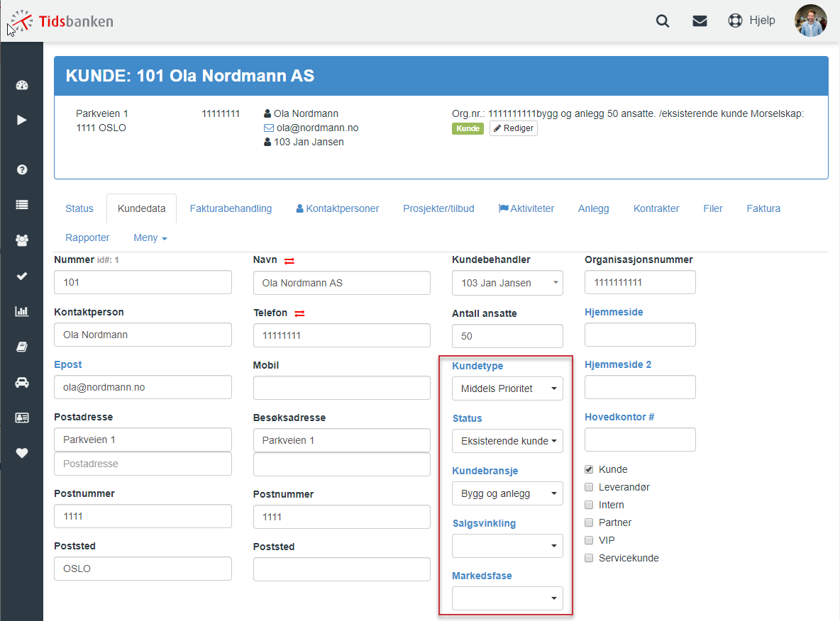The height and width of the screenshot is (621, 840).
Task: Click the Poststed field containing OSLO
Action: coord(143,569)
